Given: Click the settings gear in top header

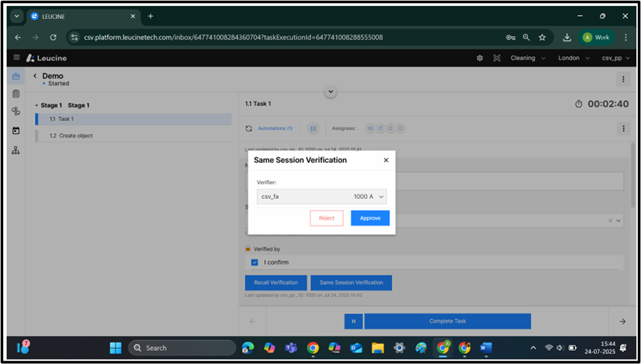Looking at the screenshot, I should click(480, 58).
